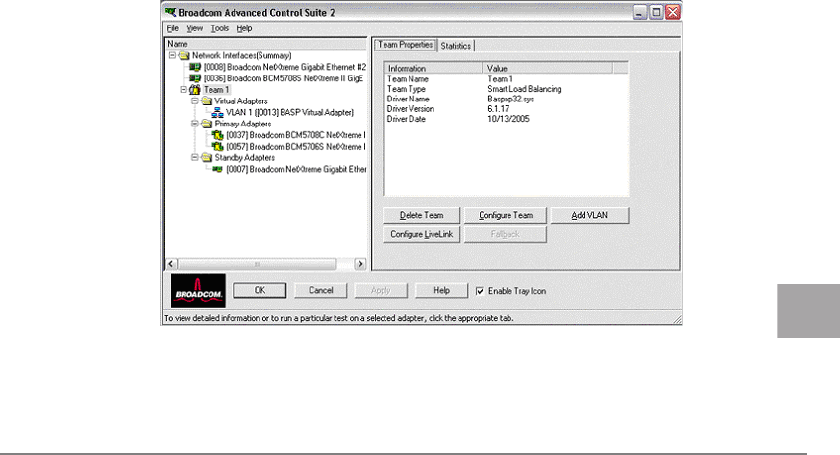Image resolution: width=840 pixels, height=455 pixels.
Task: Collapse the Standby Adapters node
Action: [194, 158]
